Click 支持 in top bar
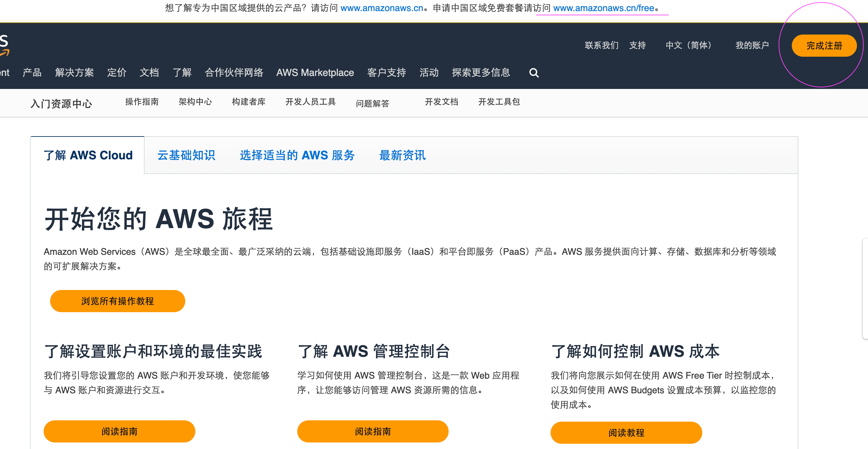The image size is (868, 449). pyautogui.click(x=637, y=45)
